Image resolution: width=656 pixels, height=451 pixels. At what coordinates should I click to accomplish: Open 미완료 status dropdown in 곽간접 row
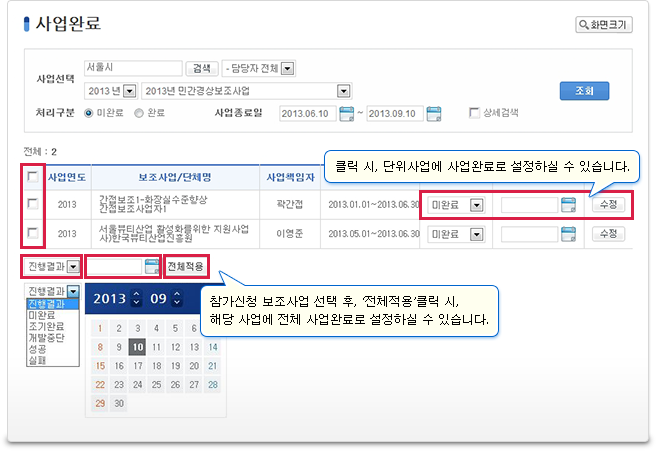pyautogui.click(x=456, y=205)
